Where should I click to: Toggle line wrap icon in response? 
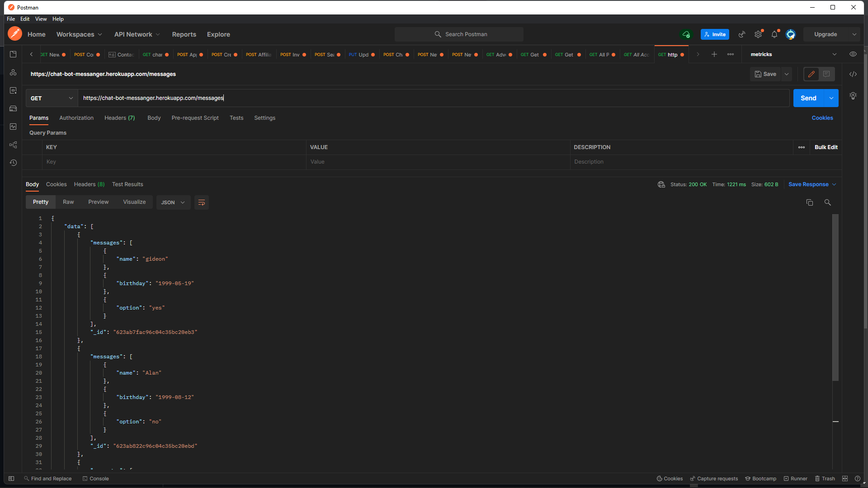click(202, 202)
